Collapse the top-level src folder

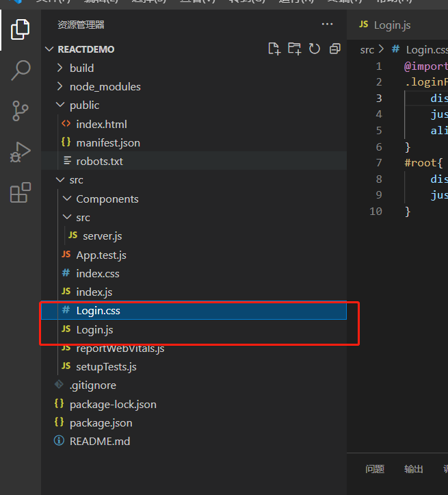pyautogui.click(x=60, y=179)
